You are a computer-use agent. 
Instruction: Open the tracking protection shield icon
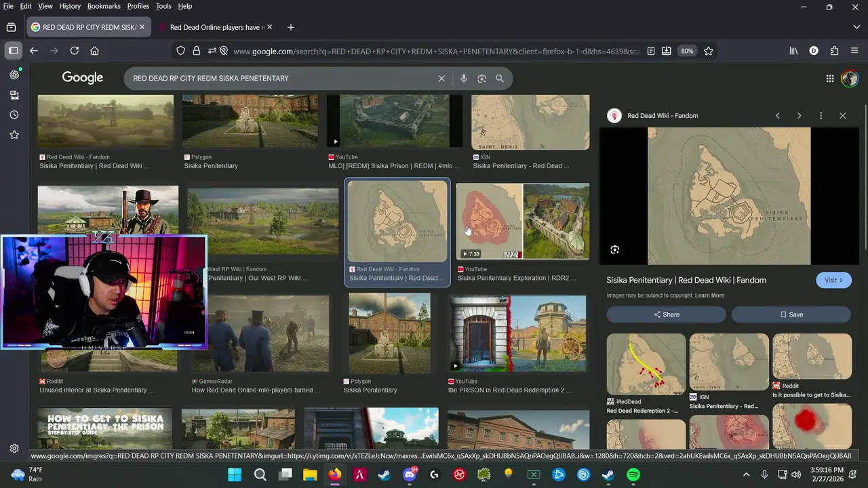click(180, 51)
